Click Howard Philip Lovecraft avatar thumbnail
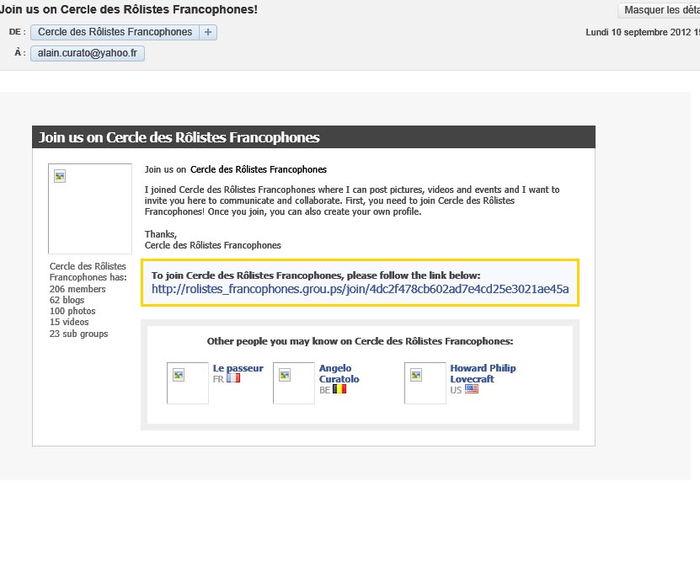This screenshot has width=700, height=588. coord(425,383)
